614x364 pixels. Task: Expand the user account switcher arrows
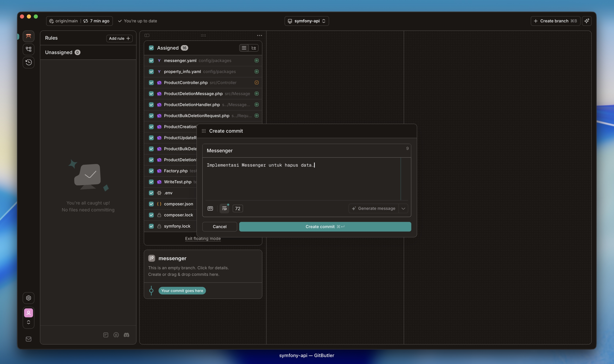29,322
